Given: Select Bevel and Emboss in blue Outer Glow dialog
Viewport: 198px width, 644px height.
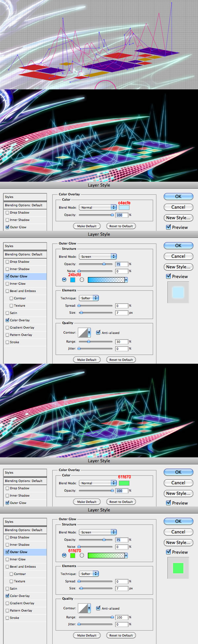Looking at the screenshot, I should click(23, 291).
